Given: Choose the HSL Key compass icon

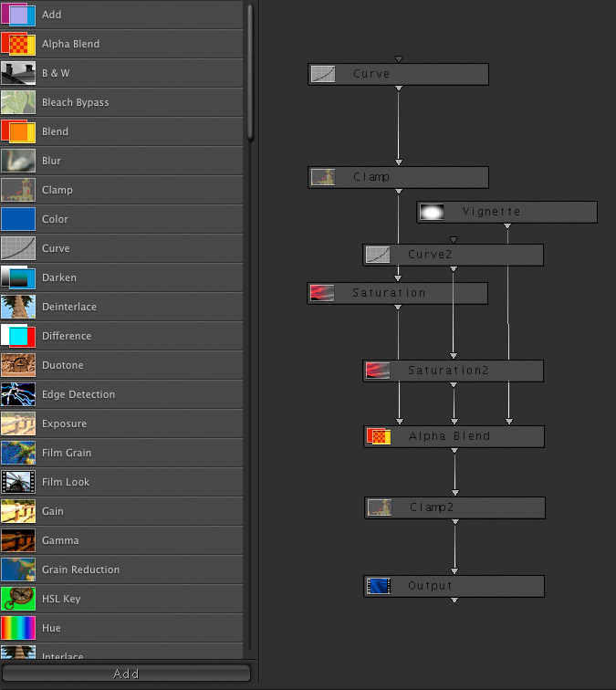Looking at the screenshot, I should [18, 599].
